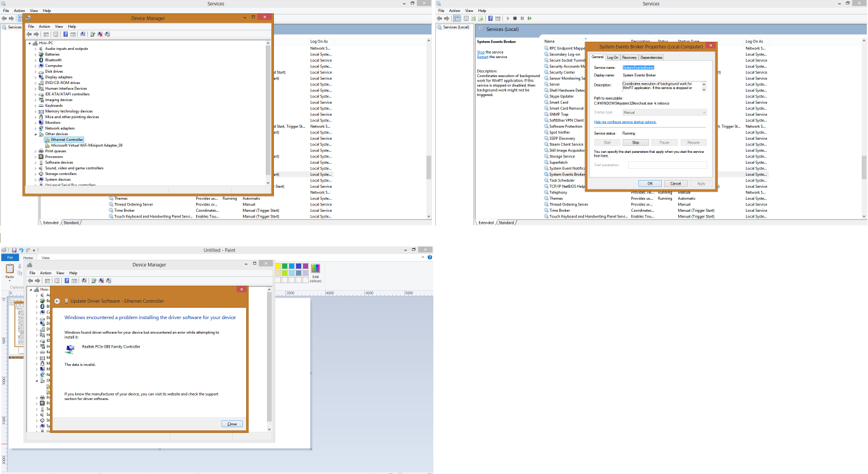Viewport: 868px width, 474px height.
Task: Click Close button in Update Driver Software dialog
Action: pos(232,424)
